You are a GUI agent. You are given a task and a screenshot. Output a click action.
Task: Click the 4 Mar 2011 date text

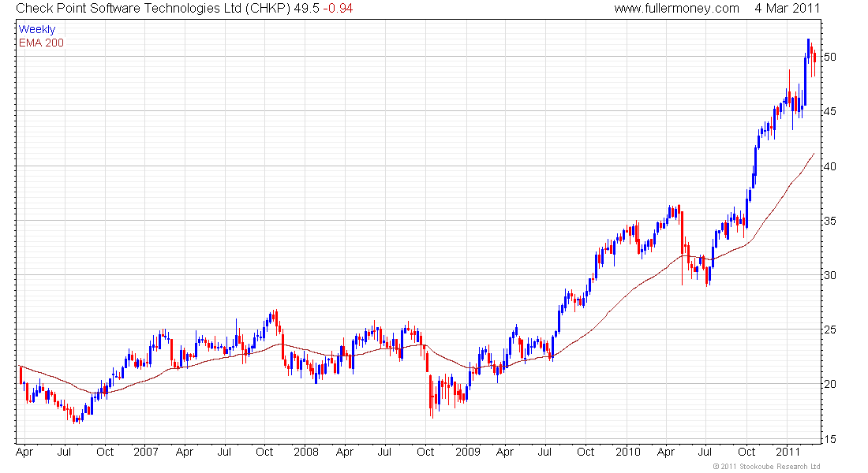point(788,9)
